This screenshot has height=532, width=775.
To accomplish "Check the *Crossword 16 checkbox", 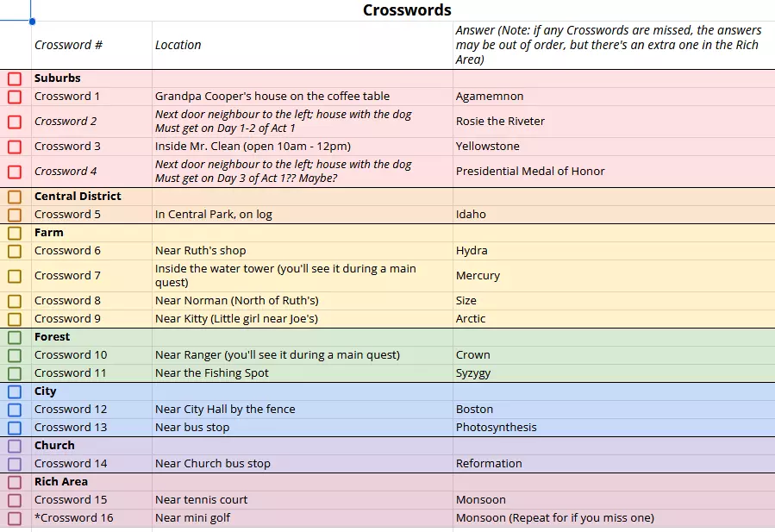I will pyautogui.click(x=15, y=518).
